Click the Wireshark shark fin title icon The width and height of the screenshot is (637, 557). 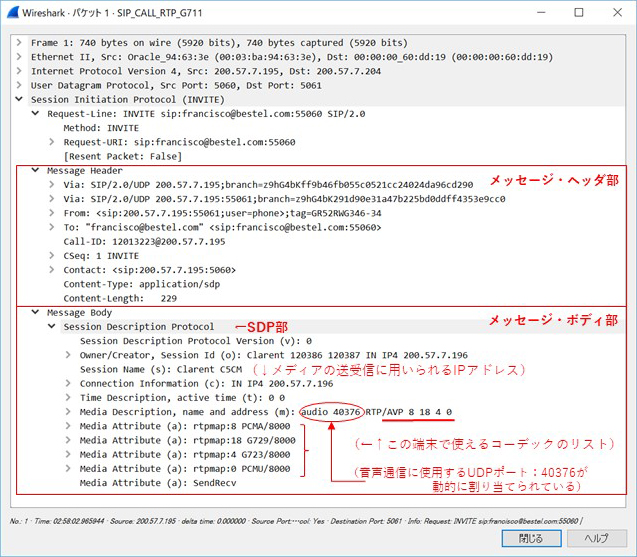pos(13,12)
